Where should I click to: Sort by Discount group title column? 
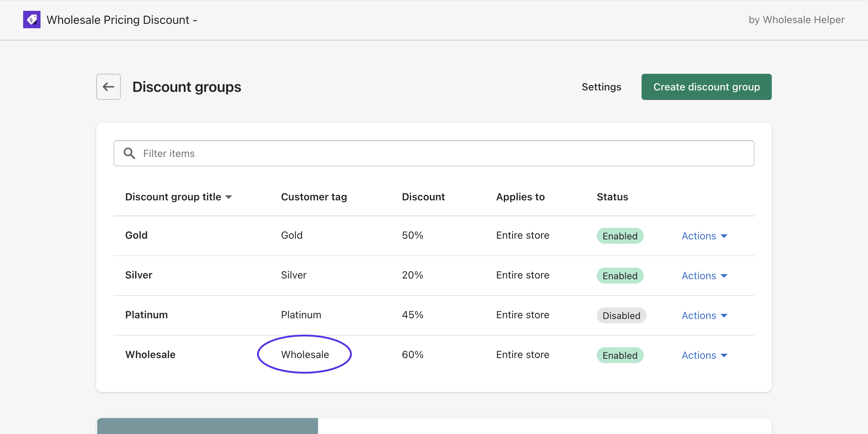[178, 197]
